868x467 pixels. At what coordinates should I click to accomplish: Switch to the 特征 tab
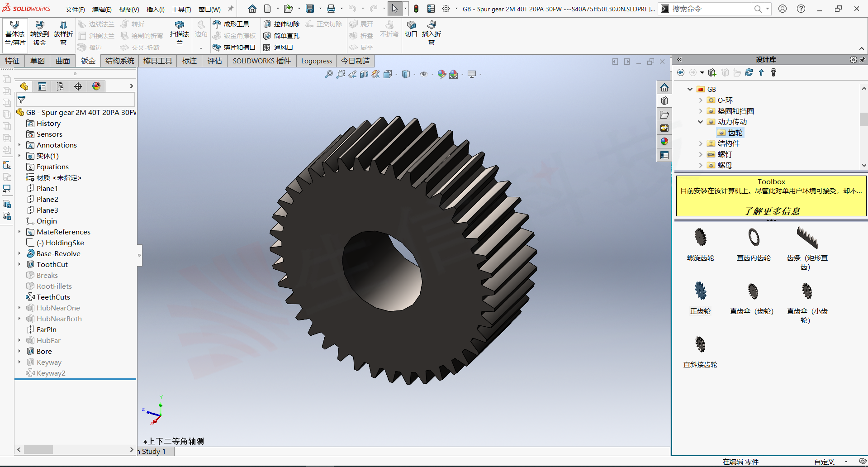click(12, 61)
